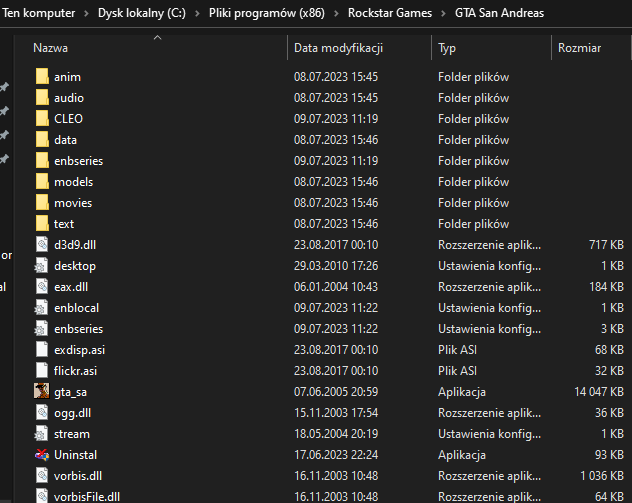Navigate to Pliki programów (x86) breadcrumb
The image size is (632, 503).
(x=267, y=13)
